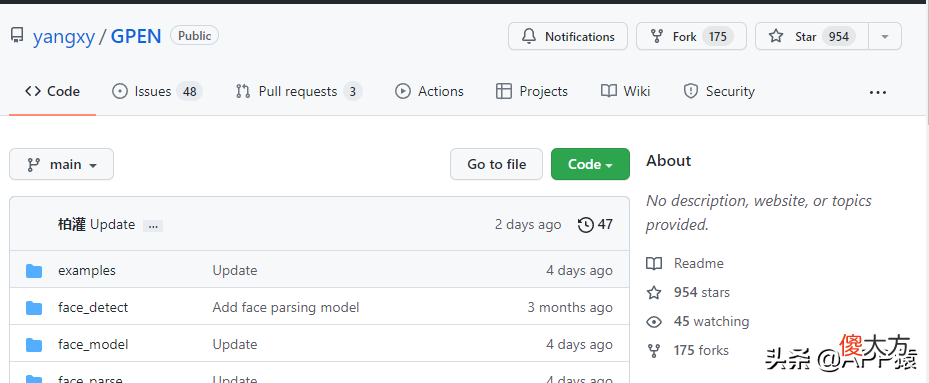This screenshot has width=929, height=383.
Task: Open the 柏灌 author link
Action: (72, 225)
